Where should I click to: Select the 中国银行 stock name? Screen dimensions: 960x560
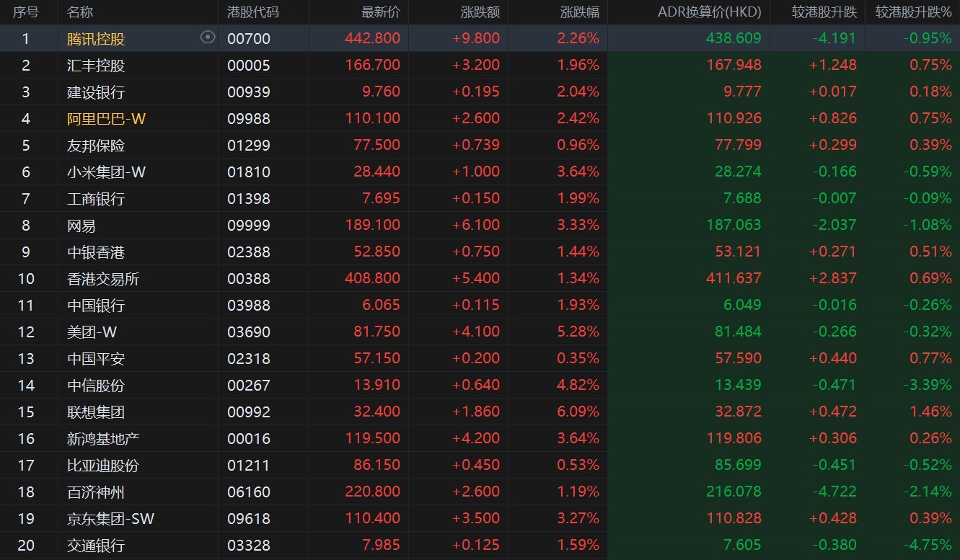[96, 306]
